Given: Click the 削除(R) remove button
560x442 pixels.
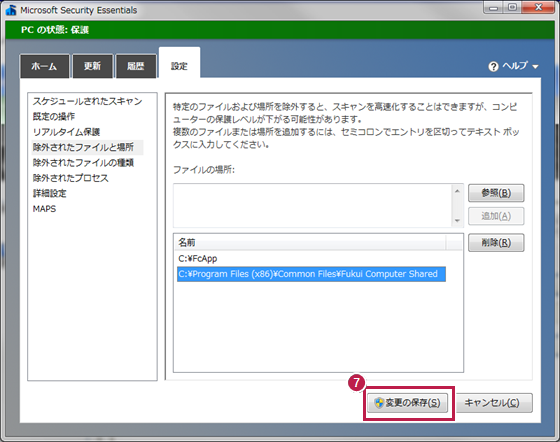Looking at the screenshot, I should pos(496,243).
